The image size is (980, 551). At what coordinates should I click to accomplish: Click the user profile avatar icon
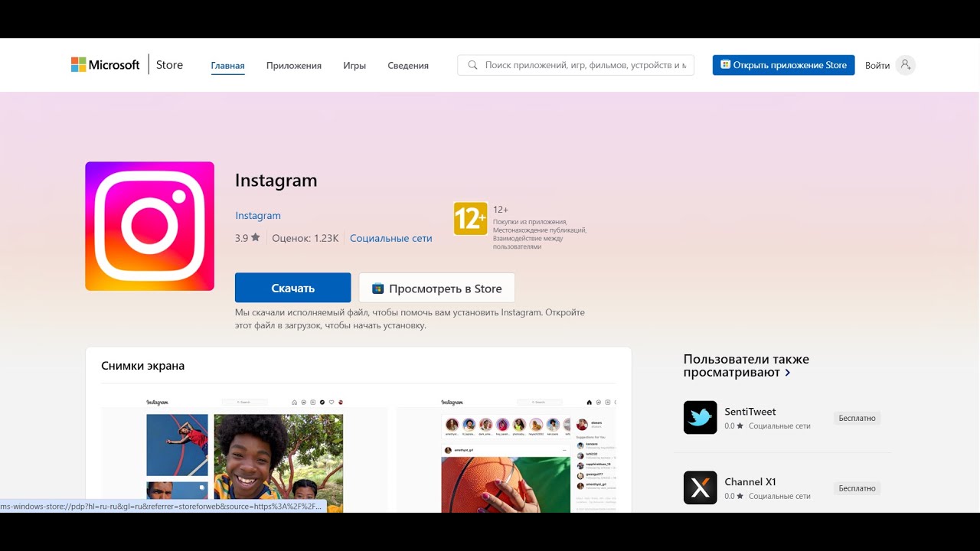[x=906, y=65]
